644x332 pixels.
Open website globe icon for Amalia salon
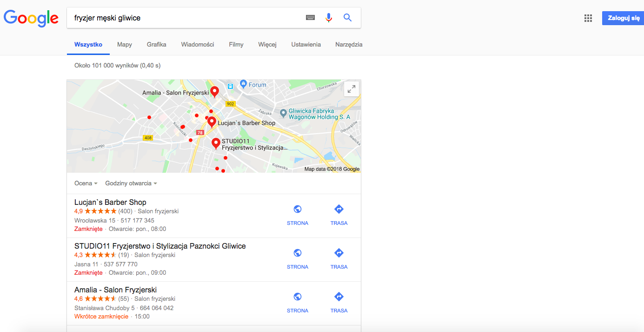pos(298,297)
